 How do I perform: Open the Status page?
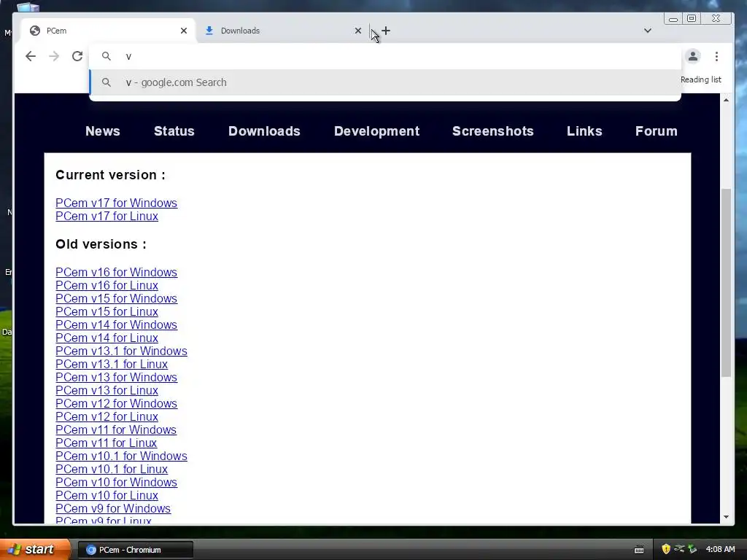[174, 131]
